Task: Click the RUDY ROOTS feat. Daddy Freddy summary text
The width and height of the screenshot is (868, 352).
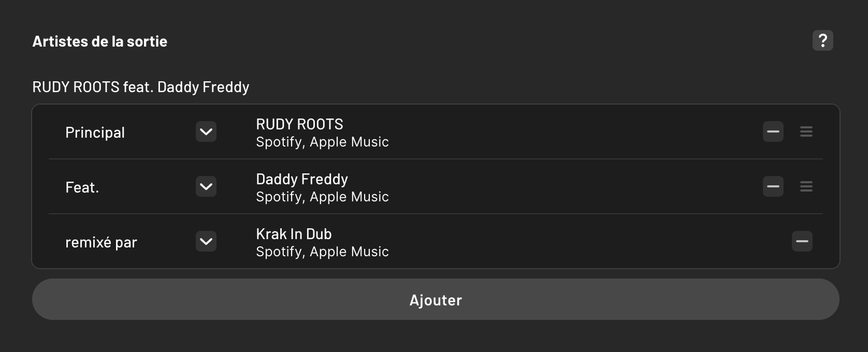Action: 141,87
